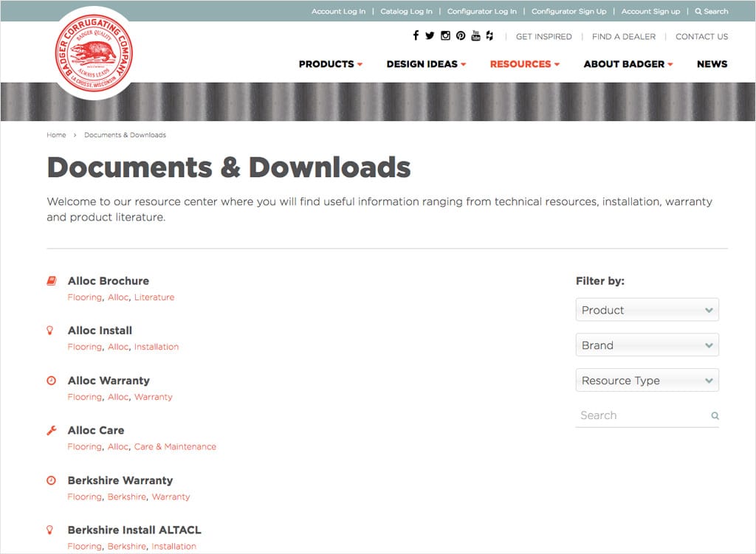Click the Account Log In link
The height and width of the screenshot is (554, 756).
338,11
